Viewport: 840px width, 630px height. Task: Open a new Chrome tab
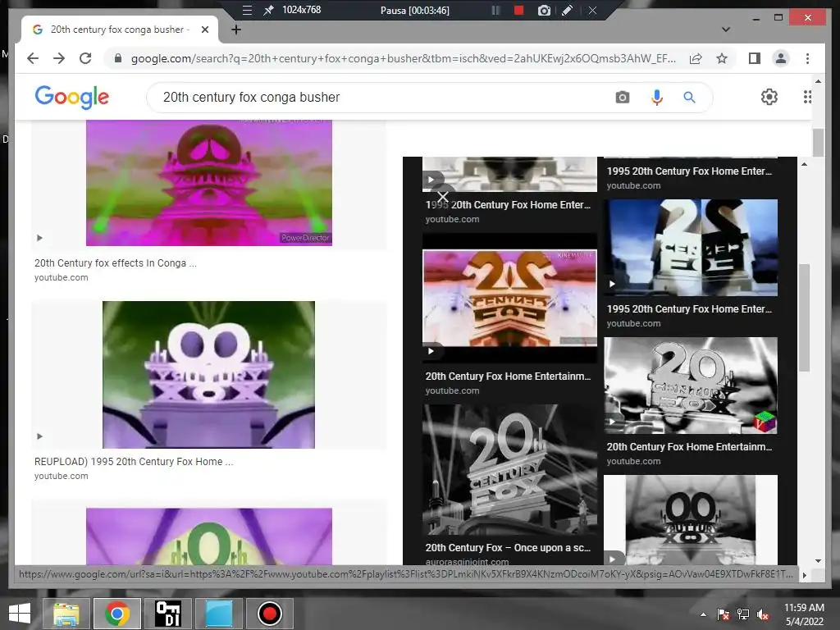[x=235, y=30]
